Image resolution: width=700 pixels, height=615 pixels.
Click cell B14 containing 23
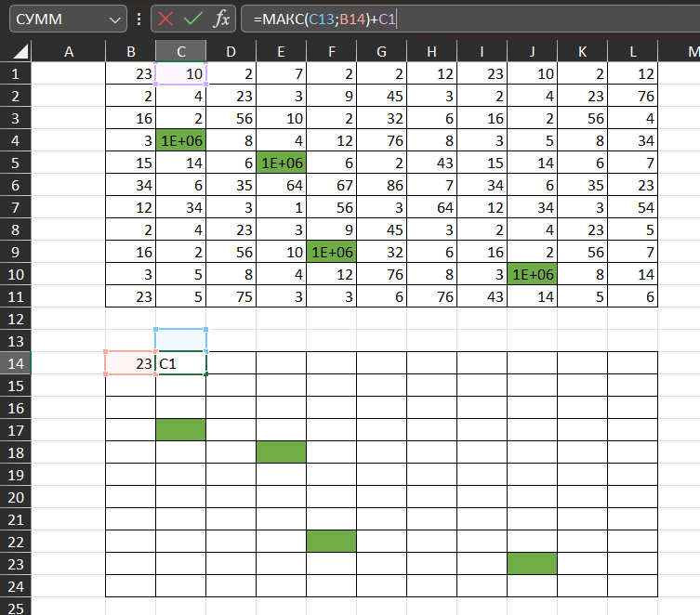(130, 363)
